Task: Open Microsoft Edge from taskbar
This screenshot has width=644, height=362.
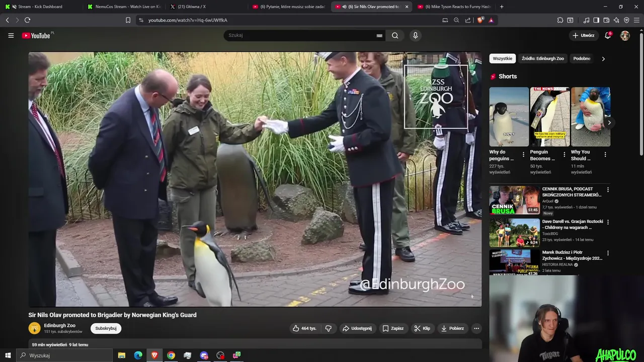Action: [x=138, y=355]
